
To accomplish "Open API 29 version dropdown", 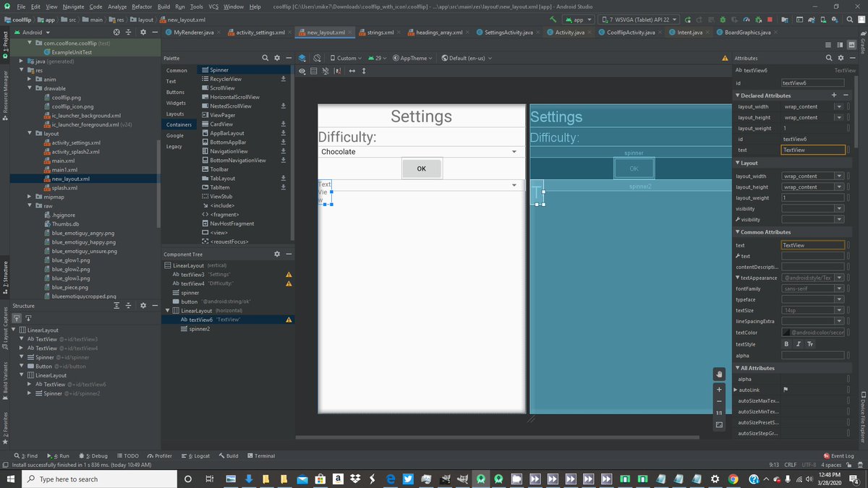I will 378,58.
